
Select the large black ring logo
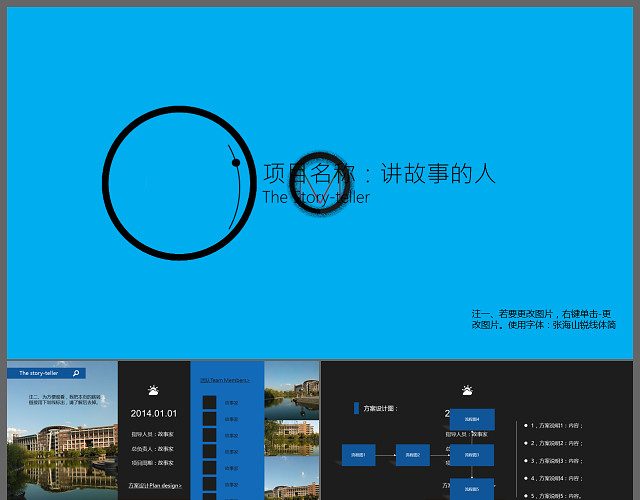(x=179, y=183)
